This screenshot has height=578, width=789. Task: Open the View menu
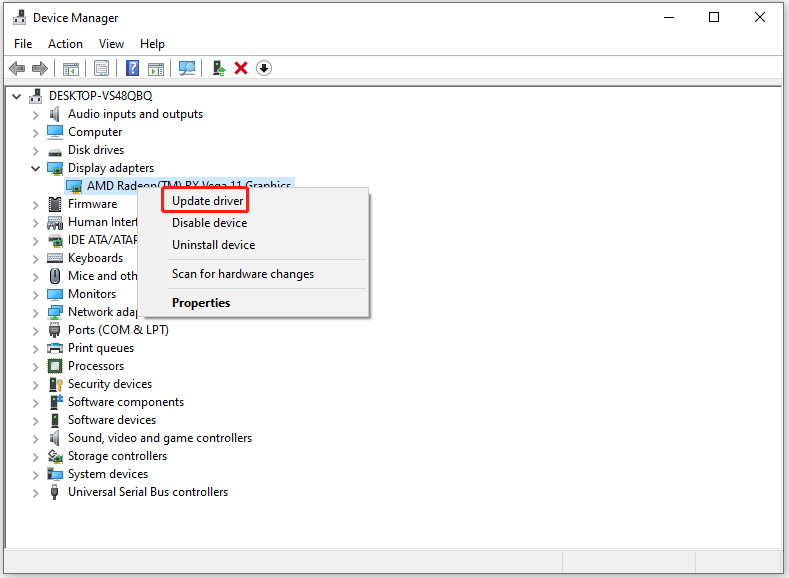pos(111,44)
